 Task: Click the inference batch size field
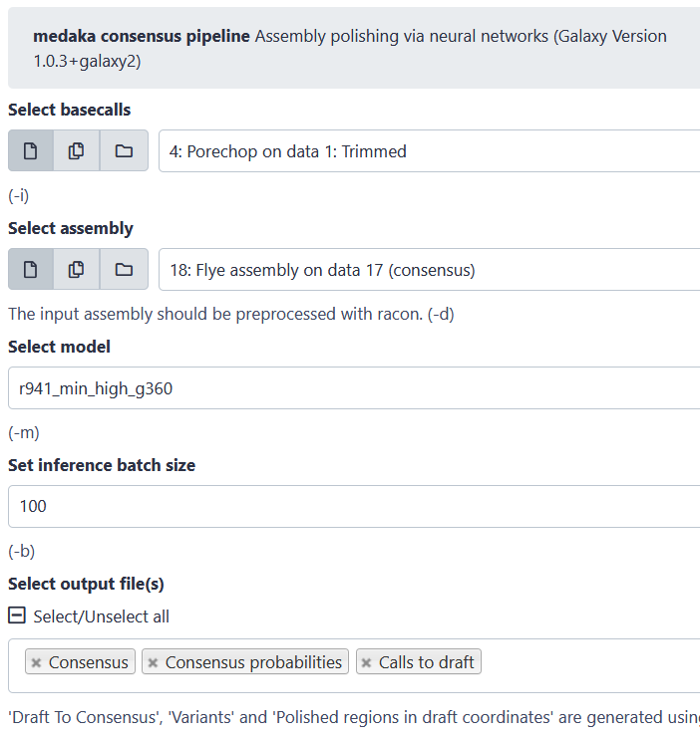(354, 506)
